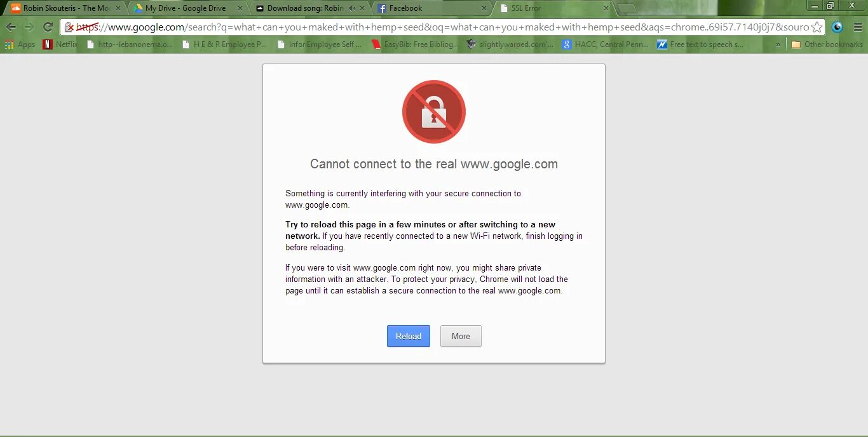Click the broken lock icon in address bar

(x=70, y=27)
